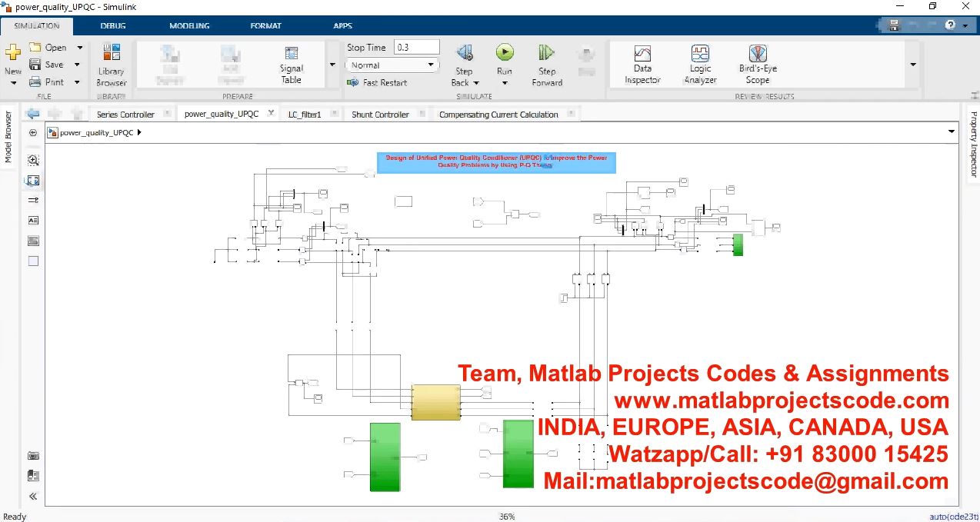Image resolution: width=980 pixels, height=522 pixels.
Task: Toggle Fast Restart mode
Action: click(x=377, y=82)
